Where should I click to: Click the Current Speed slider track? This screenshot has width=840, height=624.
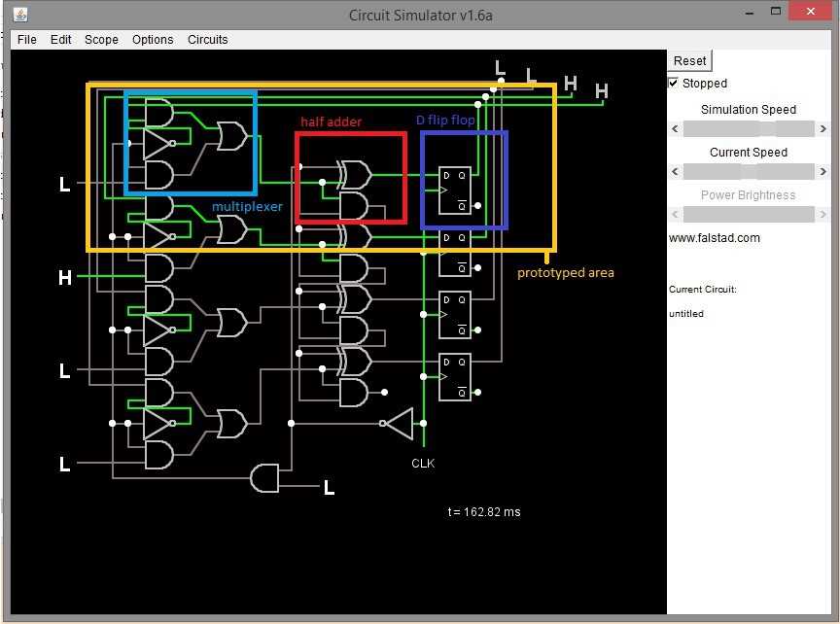749,171
